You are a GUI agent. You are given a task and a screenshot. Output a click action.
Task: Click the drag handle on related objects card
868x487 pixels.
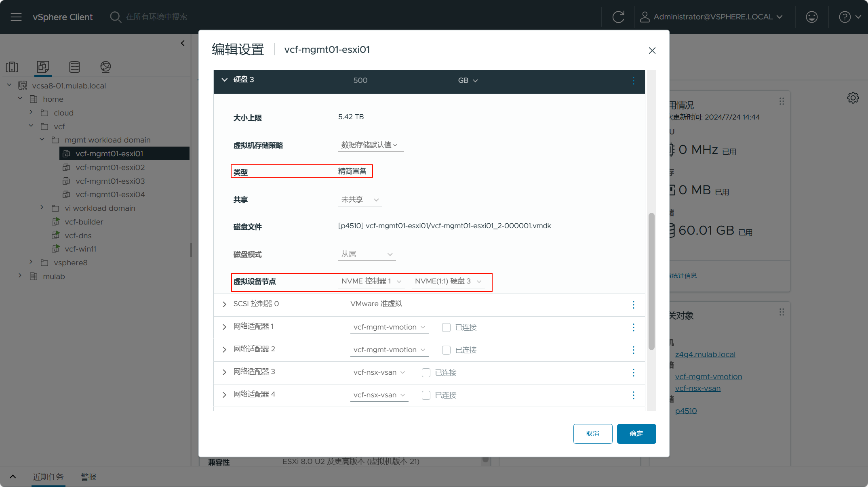coord(782,312)
